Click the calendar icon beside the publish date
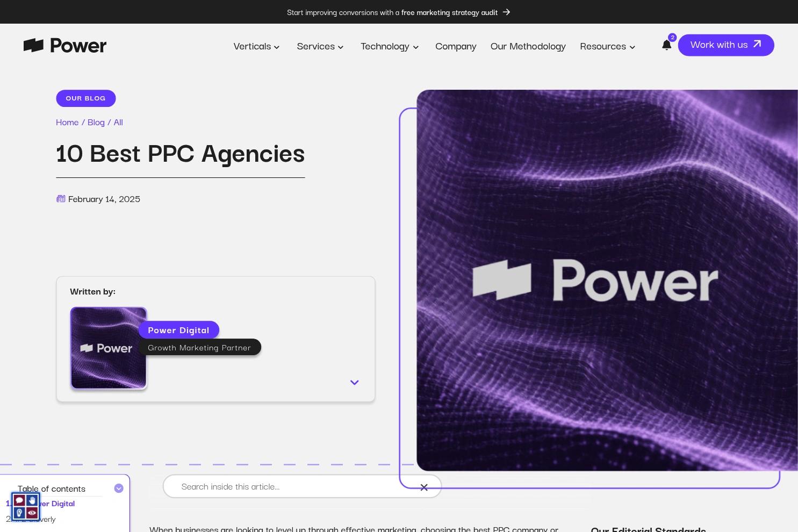Screen dimensions: 798x532 click(x=61, y=198)
